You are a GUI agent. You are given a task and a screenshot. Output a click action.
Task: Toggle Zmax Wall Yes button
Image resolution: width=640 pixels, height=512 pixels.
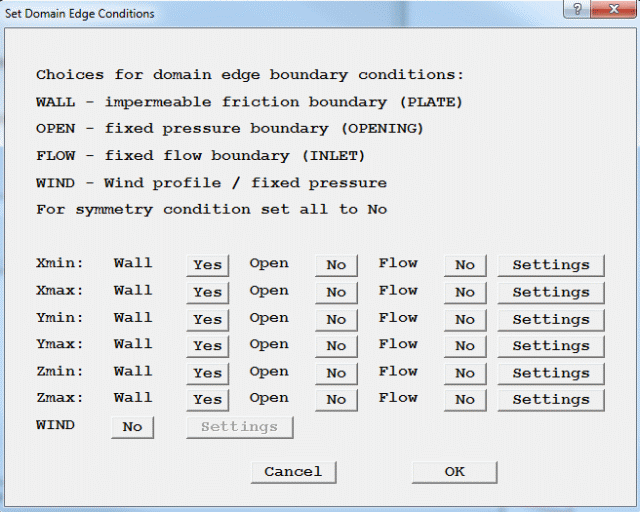pos(207,399)
